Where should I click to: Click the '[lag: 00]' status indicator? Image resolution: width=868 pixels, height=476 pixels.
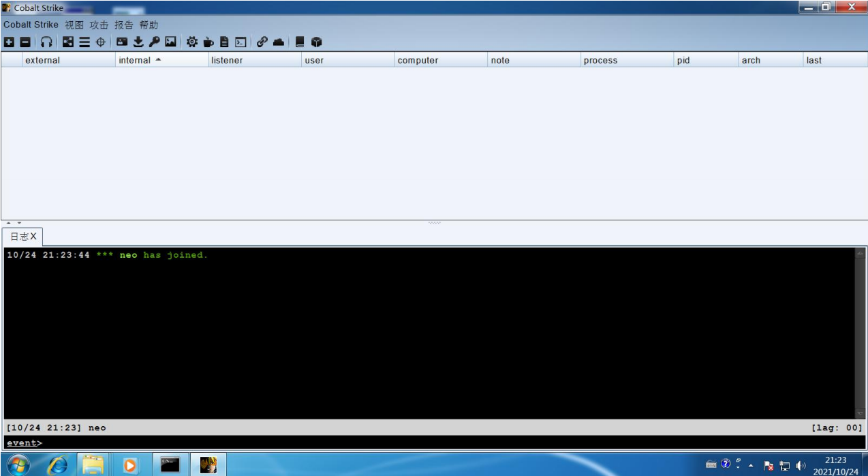click(837, 428)
